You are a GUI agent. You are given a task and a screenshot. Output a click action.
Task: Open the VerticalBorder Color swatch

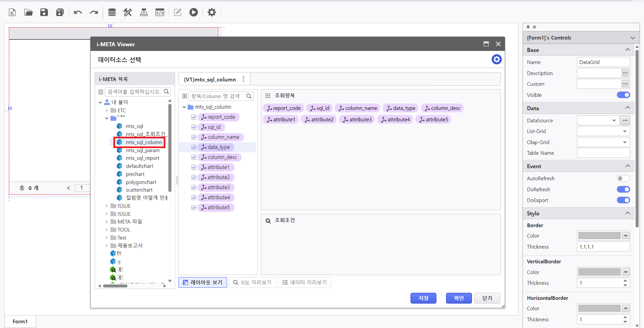[x=603, y=272]
